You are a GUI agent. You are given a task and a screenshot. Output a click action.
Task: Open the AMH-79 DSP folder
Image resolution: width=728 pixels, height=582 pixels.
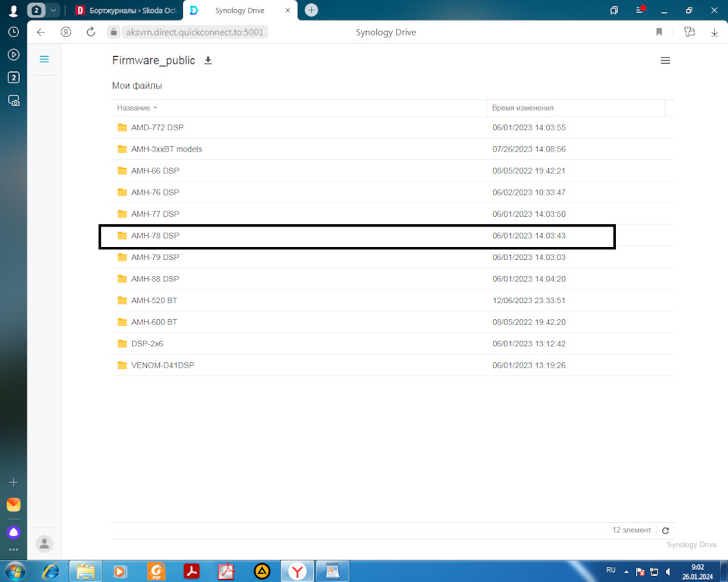point(155,257)
